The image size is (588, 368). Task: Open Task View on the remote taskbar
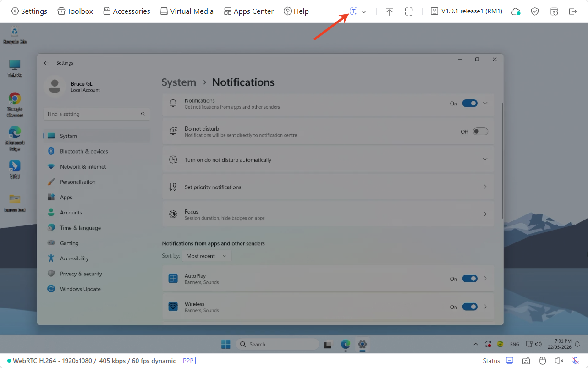[x=328, y=344]
